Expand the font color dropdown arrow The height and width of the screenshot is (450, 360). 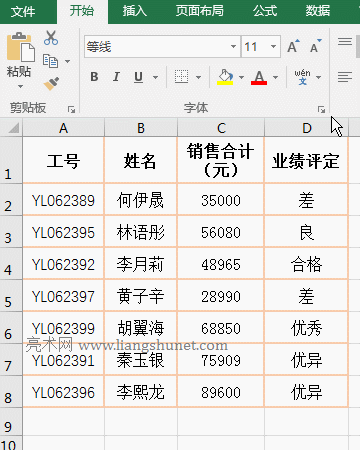(x=275, y=77)
